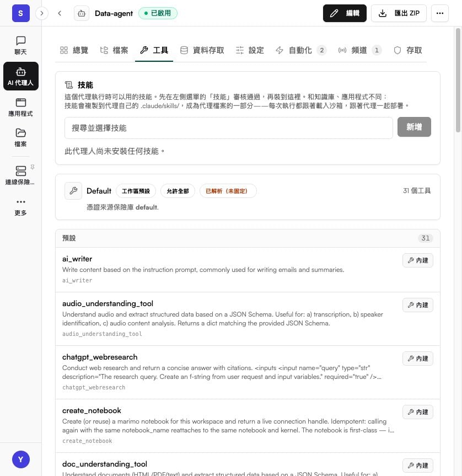Click 此代理人尚未安裝任何技能 message

pos(114,151)
